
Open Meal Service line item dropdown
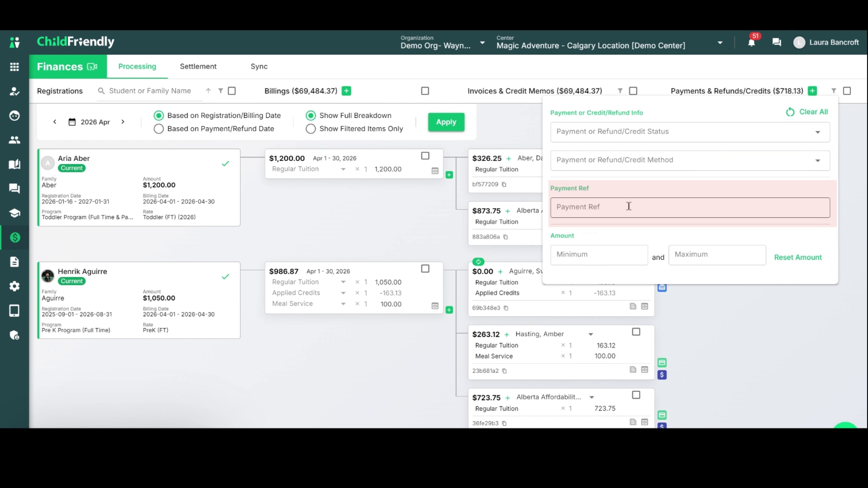point(343,304)
